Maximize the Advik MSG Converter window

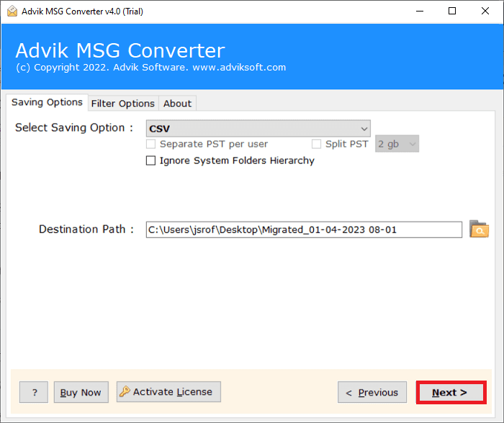click(452, 12)
